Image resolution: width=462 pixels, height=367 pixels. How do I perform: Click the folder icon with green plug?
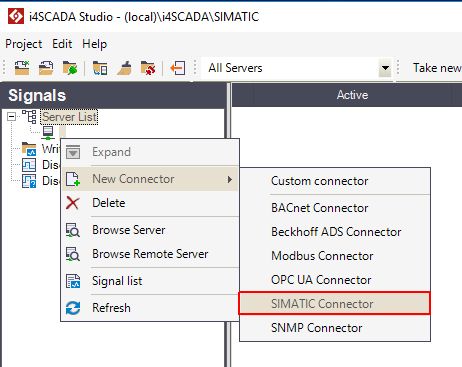[x=70, y=68]
